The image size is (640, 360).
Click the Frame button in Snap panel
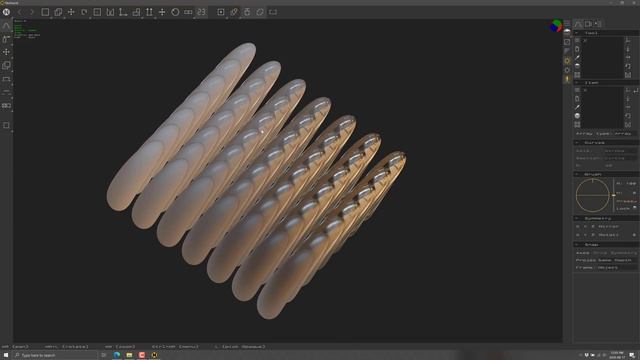coord(584,268)
